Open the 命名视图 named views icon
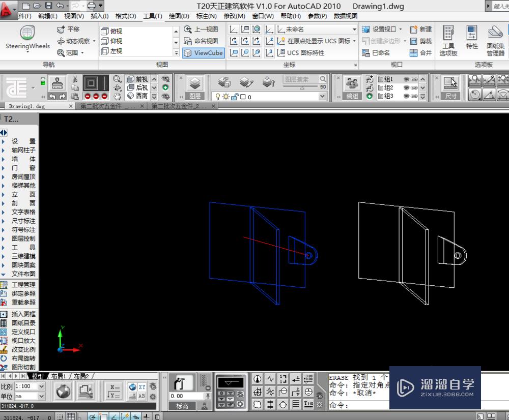This screenshot has width=509, height=420. tap(188, 41)
